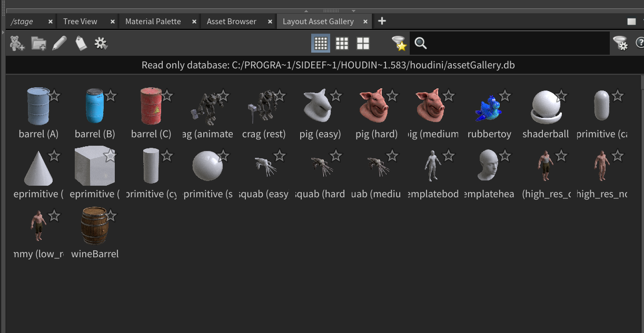Favorite squab (easy) with its star
Screen dimensions: 644x333
280,155
